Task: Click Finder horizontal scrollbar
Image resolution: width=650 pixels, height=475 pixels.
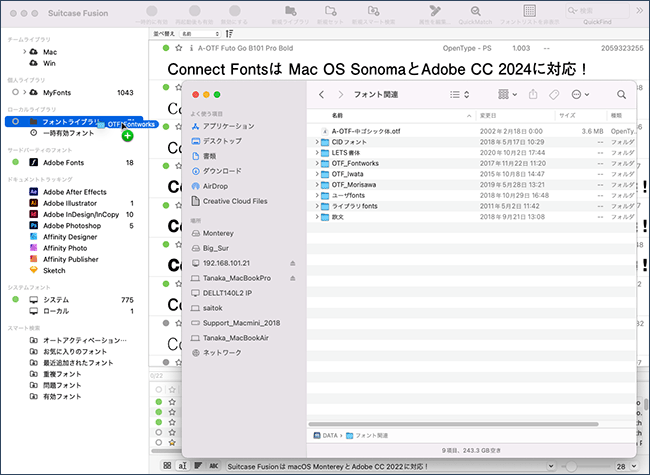Action: pyautogui.click(x=454, y=424)
